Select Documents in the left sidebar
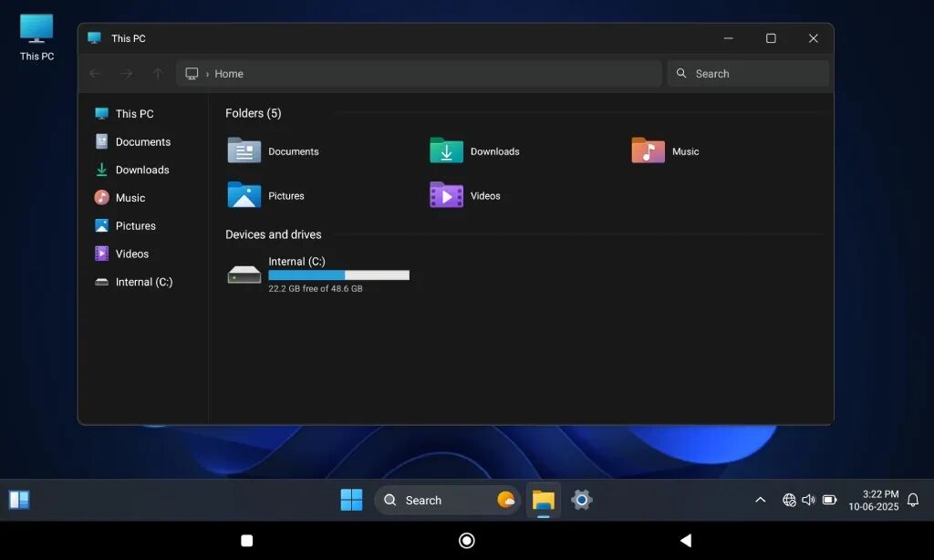 142,142
